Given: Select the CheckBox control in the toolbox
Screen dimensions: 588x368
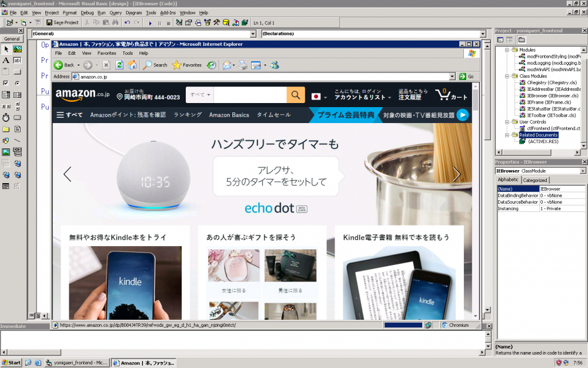Looking at the screenshot, I should [6, 83].
